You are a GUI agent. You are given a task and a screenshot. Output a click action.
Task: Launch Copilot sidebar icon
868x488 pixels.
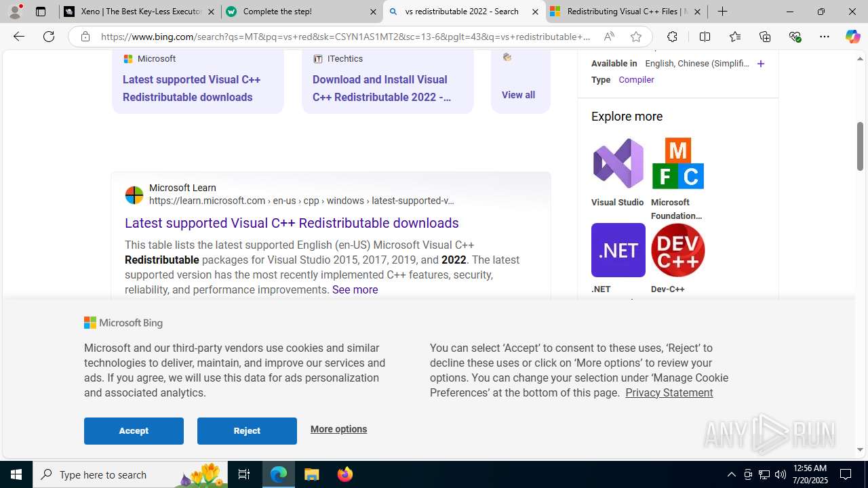coord(852,37)
